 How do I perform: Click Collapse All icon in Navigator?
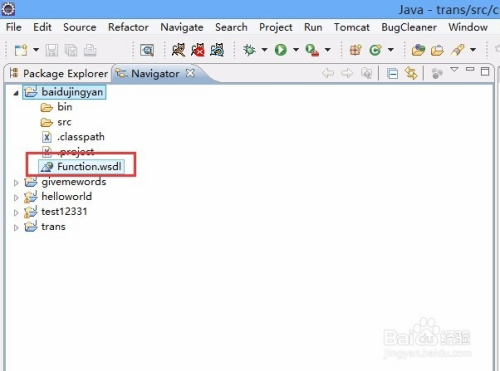point(392,73)
